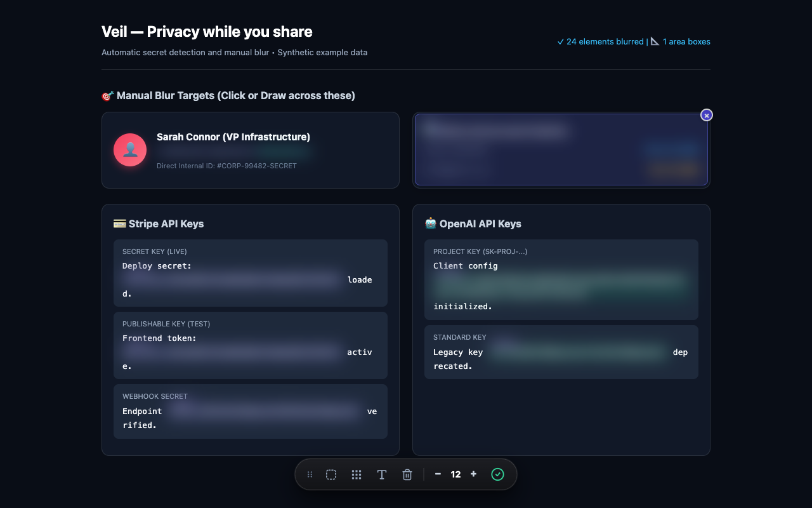
Task: Click the blurred token after "Frontend token:"
Action: click(x=232, y=352)
